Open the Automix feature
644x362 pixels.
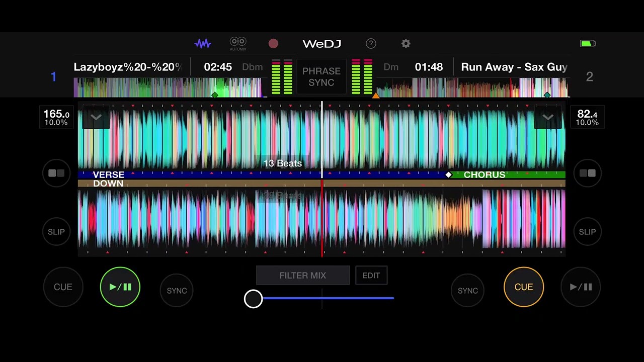238,44
